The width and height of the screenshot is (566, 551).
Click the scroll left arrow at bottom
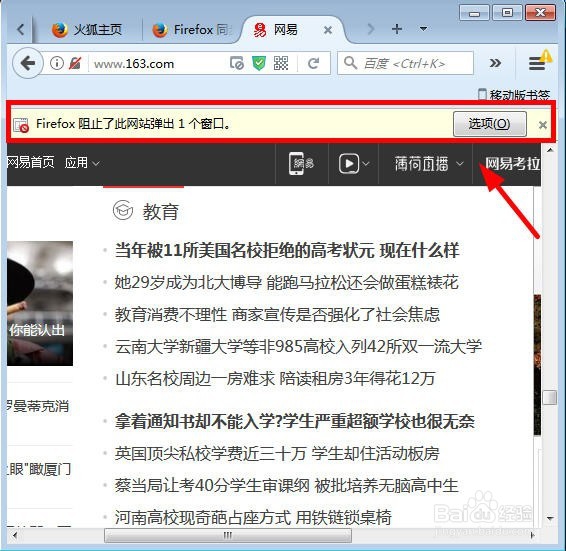point(15,535)
